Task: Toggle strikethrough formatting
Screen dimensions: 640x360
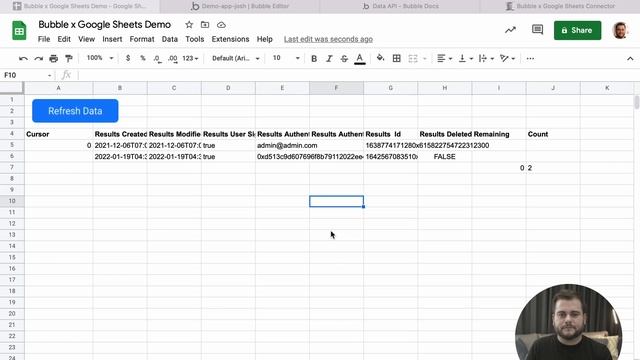Action: [x=344, y=59]
